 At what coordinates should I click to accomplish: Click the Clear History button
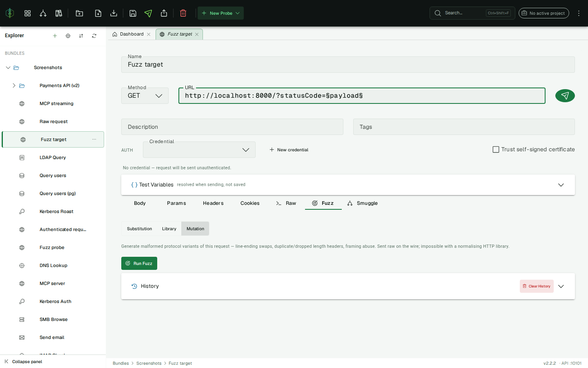(x=537, y=286)
